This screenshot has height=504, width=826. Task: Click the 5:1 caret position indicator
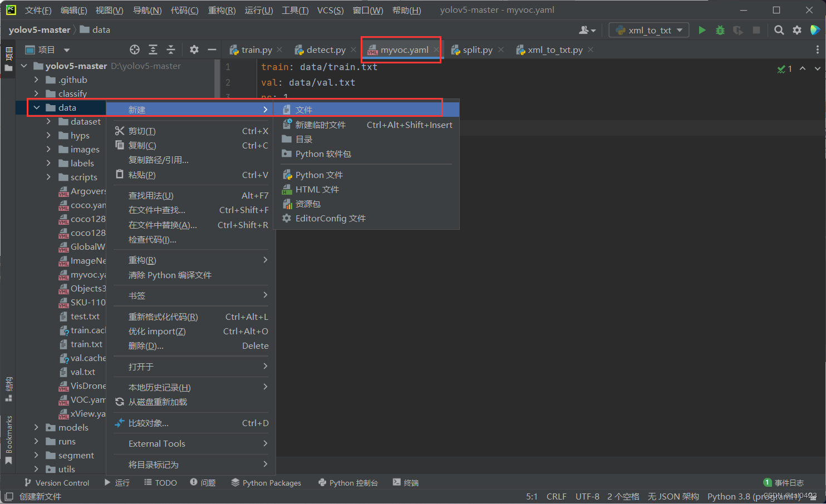(532, 496)
